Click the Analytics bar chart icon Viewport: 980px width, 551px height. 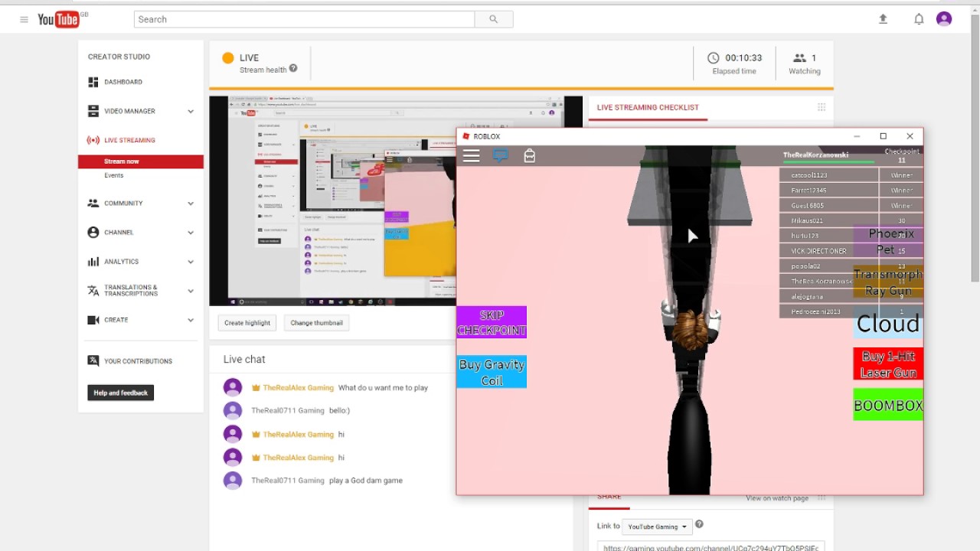point(93,261)
